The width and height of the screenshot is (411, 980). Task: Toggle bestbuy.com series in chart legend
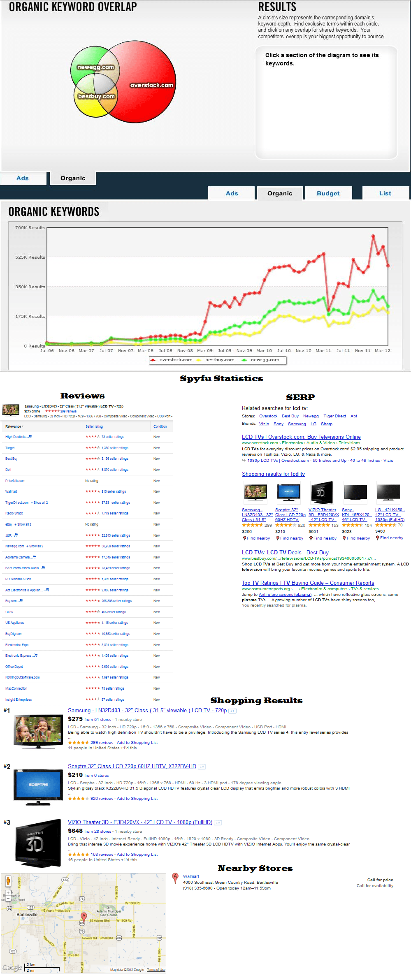[216, 360]
